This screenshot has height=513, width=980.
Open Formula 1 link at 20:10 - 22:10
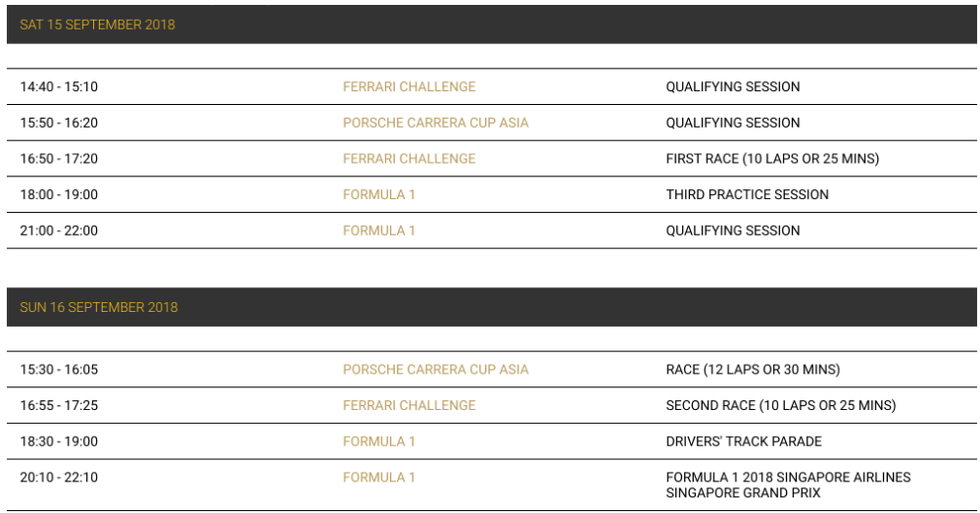[378, 478]
